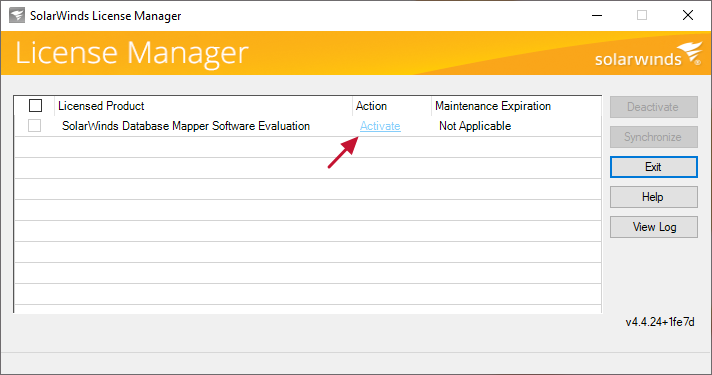The height and width of the screenshot is (375, 712).
Task: Select the 'SolarWinds Database Mapper Software Evaluation' text
Action: [186, 126]
